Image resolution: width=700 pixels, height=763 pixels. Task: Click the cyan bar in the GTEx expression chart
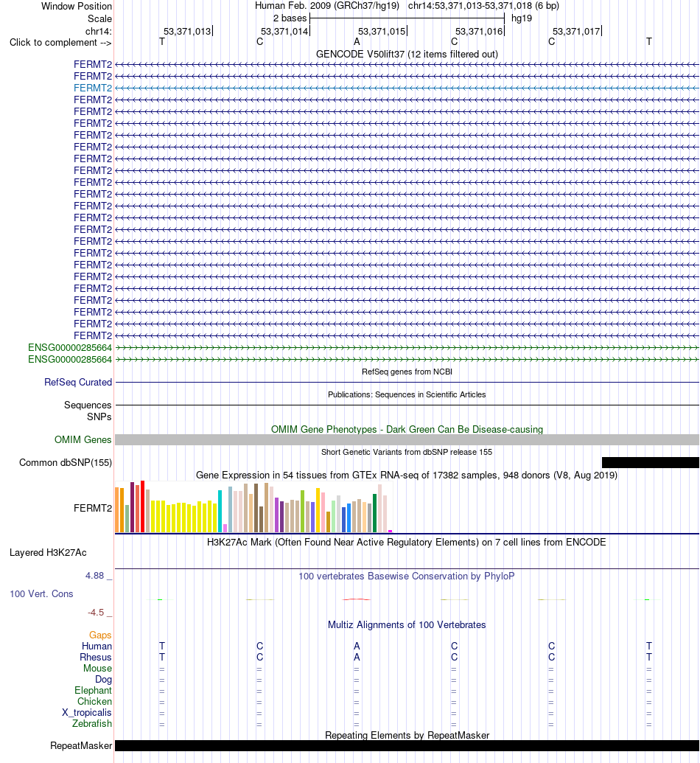[220, 512]
